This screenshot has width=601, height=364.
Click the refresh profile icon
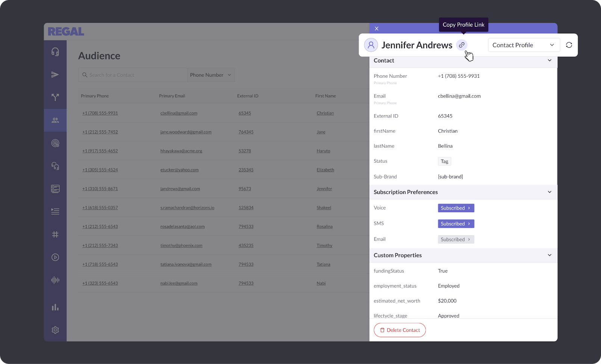click(569, 45)
